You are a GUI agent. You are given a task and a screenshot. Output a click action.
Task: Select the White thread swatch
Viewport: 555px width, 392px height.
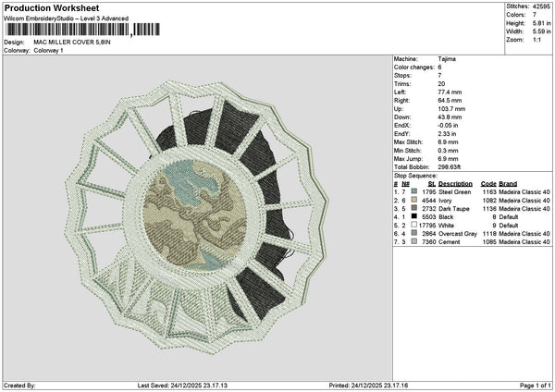click(414, 225)
